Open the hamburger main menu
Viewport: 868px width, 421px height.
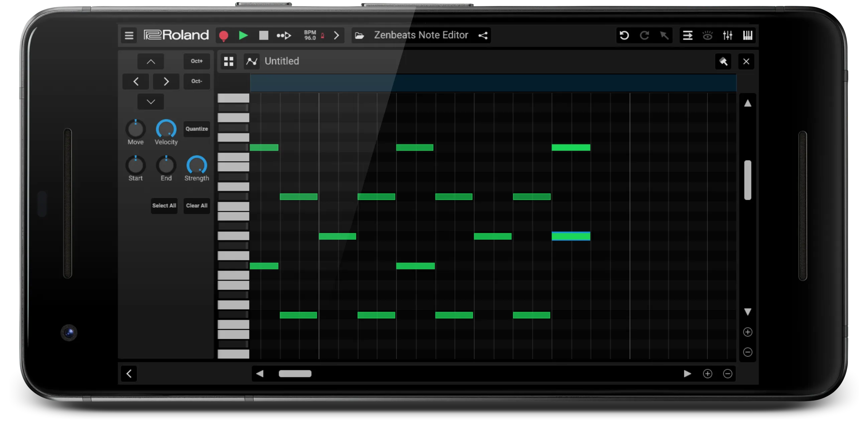(x=129, y=35)
